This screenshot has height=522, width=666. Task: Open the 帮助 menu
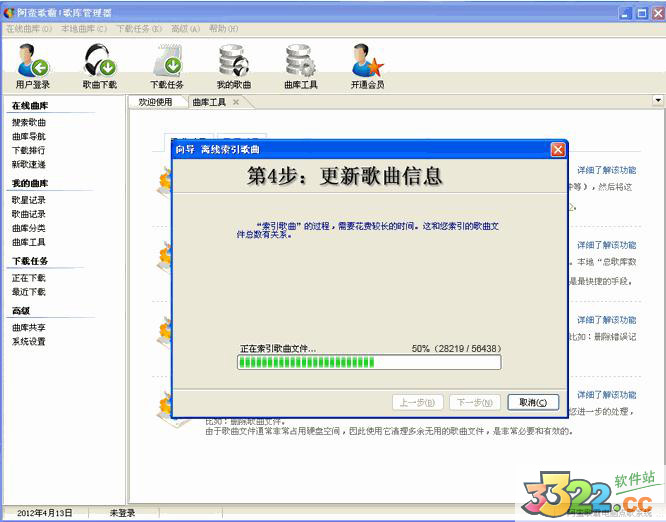click(x=223, y=28)
